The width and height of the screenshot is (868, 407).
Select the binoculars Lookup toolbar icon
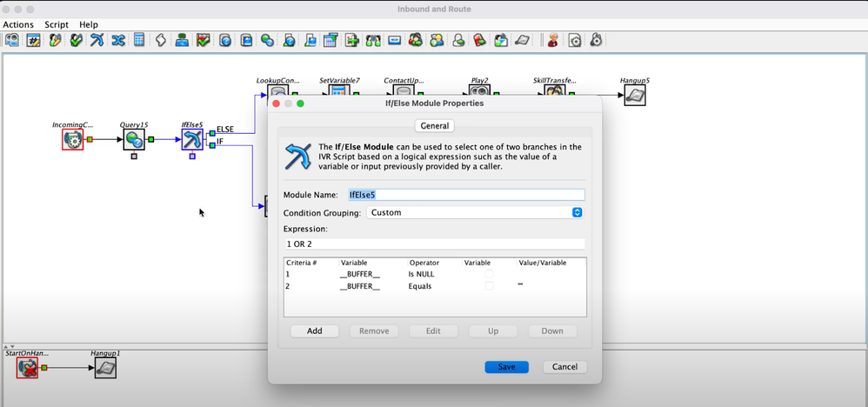click(x=373, y=40)
